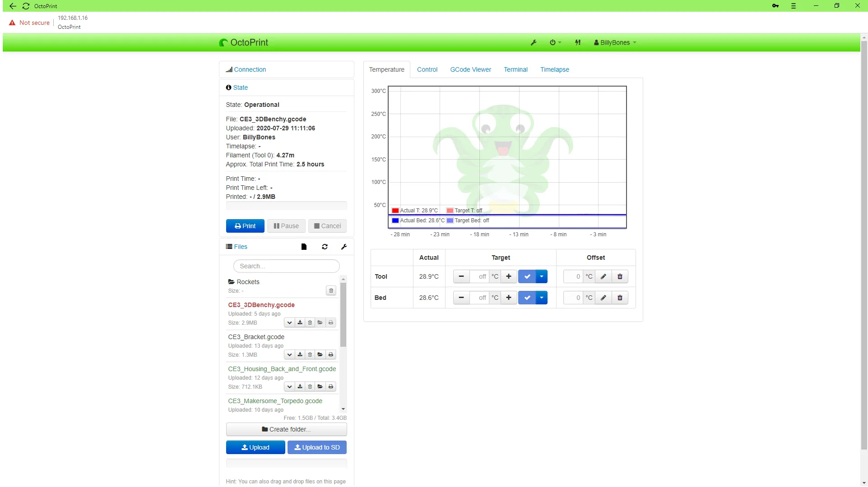Image resolution: width=868 pixels, height=487 pixels.
Task: Click the Tool target temperature input
Action: (480, 276)
